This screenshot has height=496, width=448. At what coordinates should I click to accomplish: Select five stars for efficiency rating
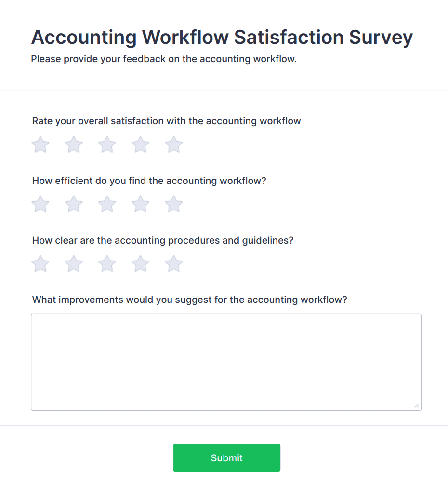pos(173,204)
